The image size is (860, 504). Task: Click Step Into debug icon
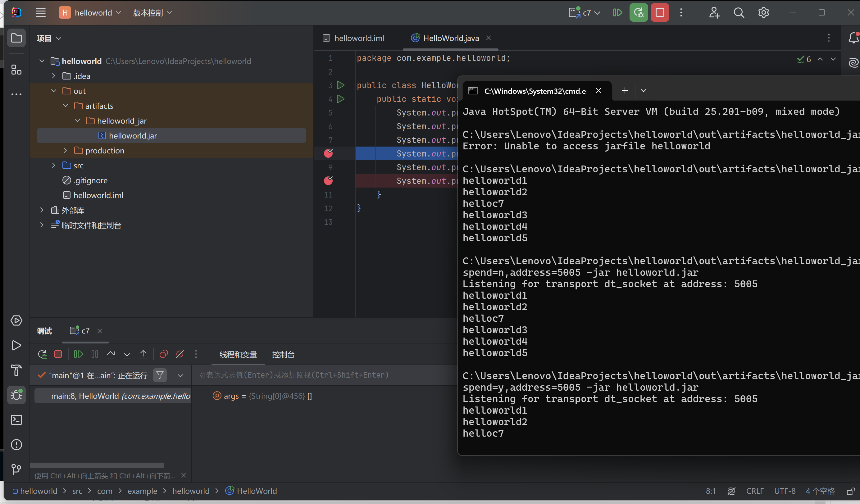(x=127, y=354)
